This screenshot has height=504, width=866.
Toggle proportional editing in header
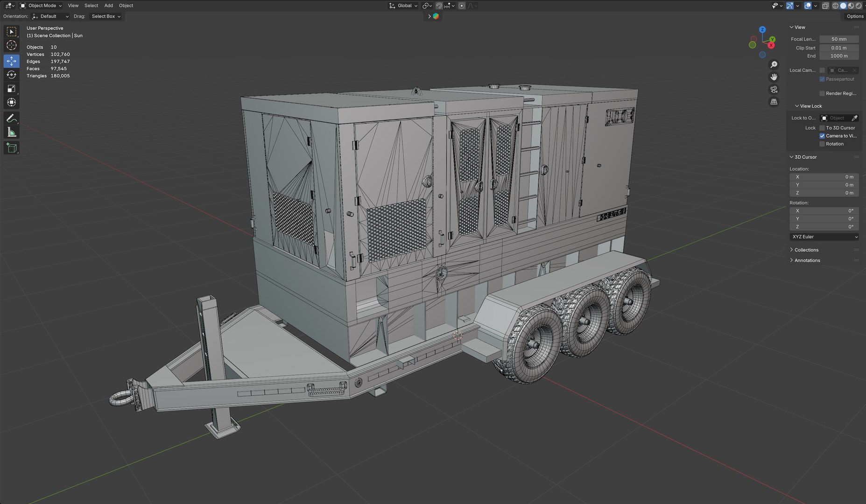coord(462,6)
